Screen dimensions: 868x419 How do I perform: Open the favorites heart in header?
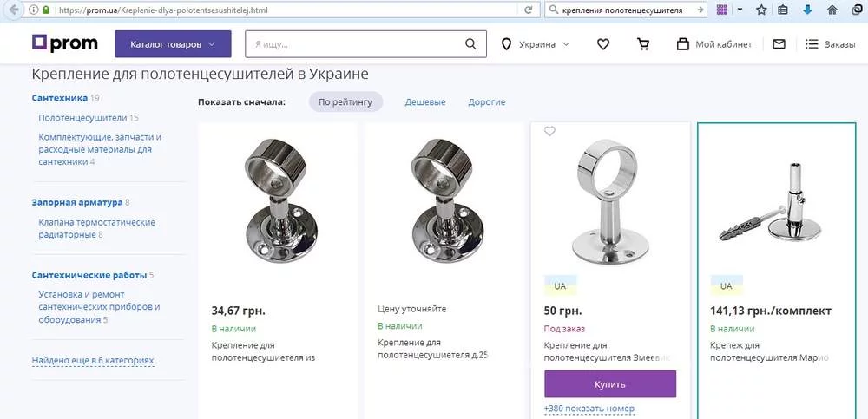tap(604, 44)
